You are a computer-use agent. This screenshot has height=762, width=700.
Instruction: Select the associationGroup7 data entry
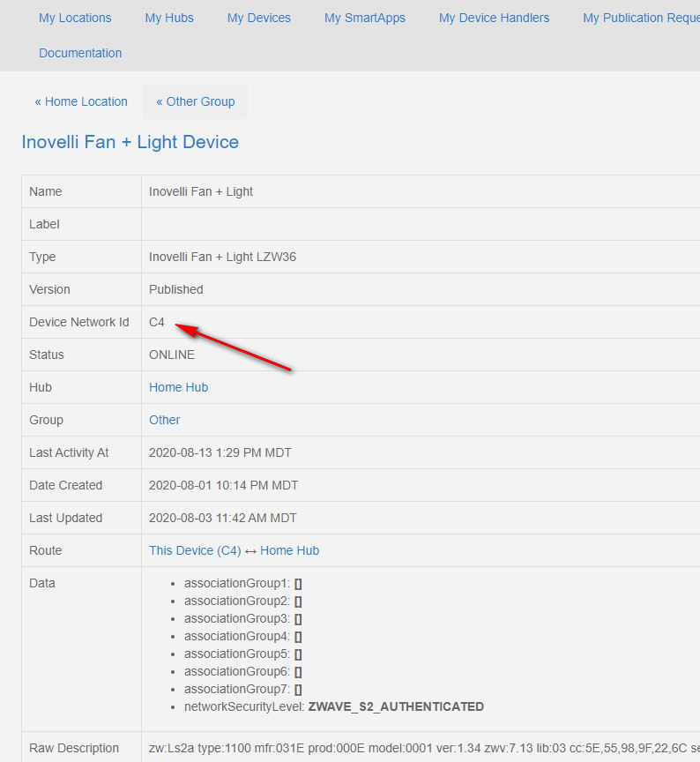[243, 689]
